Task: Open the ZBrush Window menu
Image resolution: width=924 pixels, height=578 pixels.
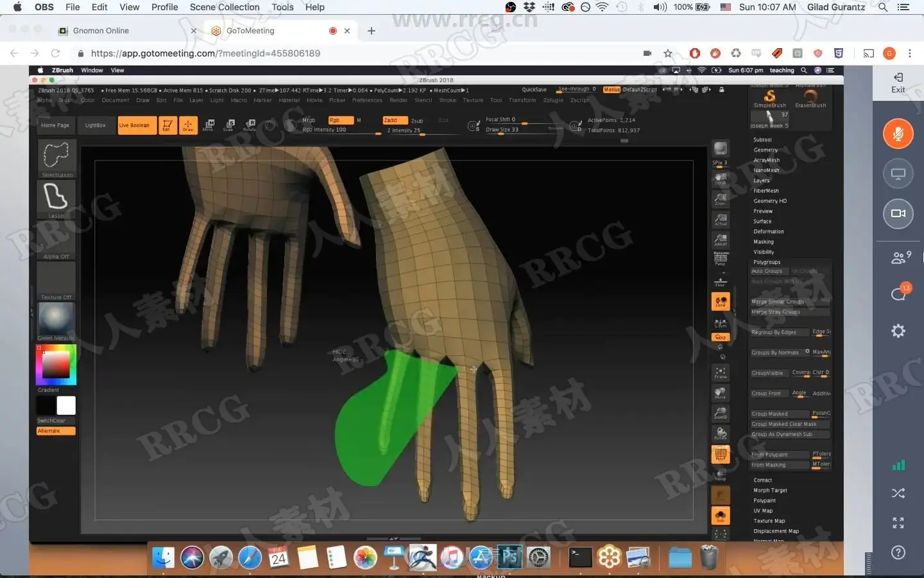Action: click(x=92, y=71)
